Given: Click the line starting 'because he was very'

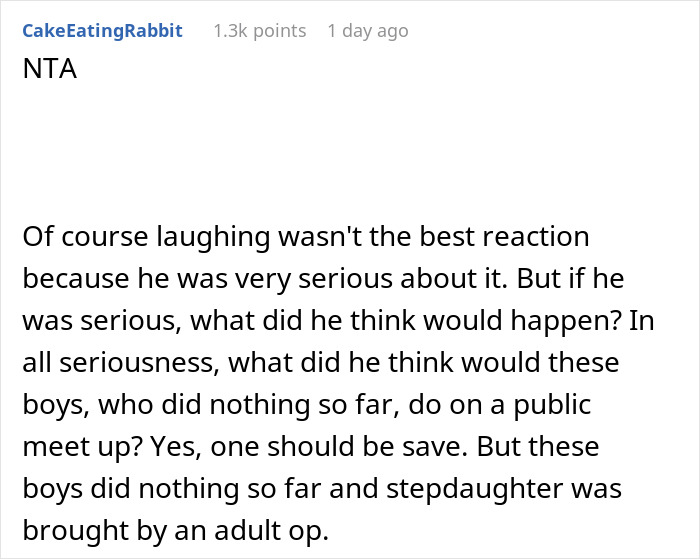Looking at the screenshot, I should click(323, 279).
